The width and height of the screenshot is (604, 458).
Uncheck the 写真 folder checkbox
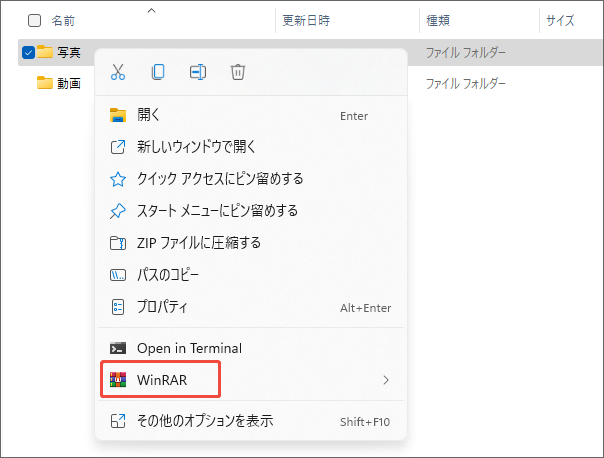(29, 52)
